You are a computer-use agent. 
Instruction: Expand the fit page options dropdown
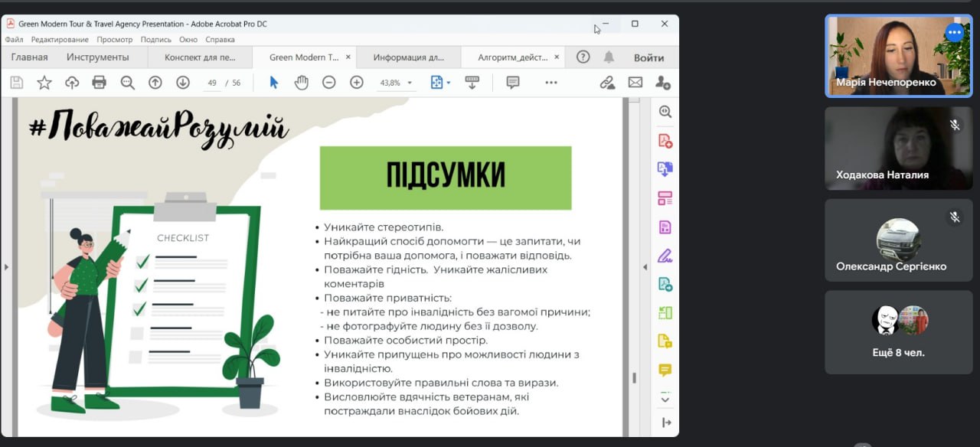pyautogui.click(x=449, y=83)
